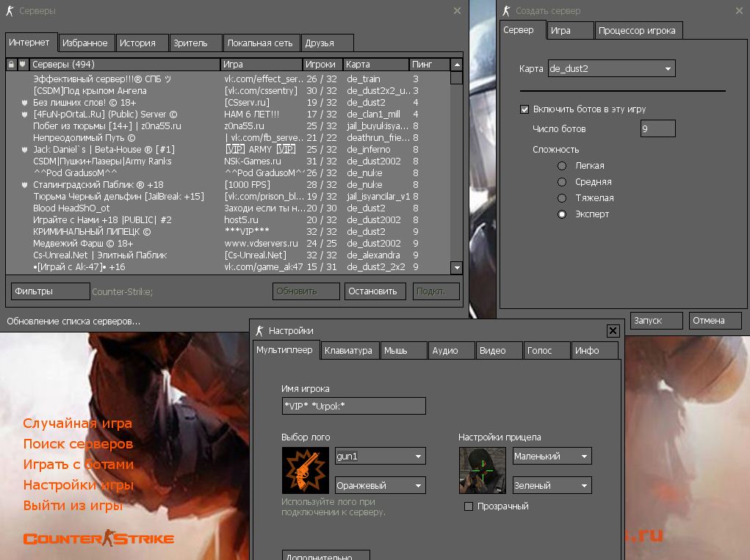Close the Создать сервер window
The height and width of the screenshot is (560, 750).
pyautogui.click(x=739, y=10)
